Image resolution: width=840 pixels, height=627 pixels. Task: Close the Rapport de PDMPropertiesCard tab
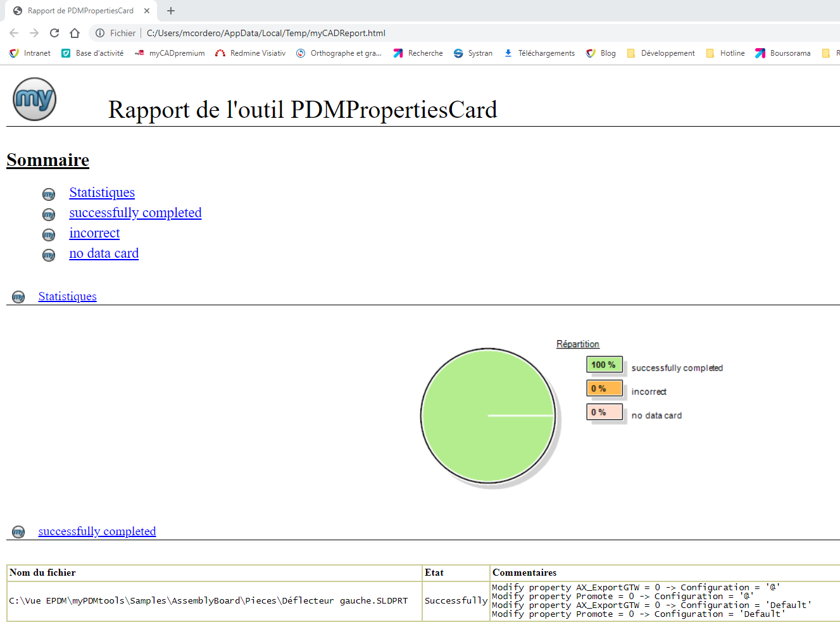pos(147,11)
